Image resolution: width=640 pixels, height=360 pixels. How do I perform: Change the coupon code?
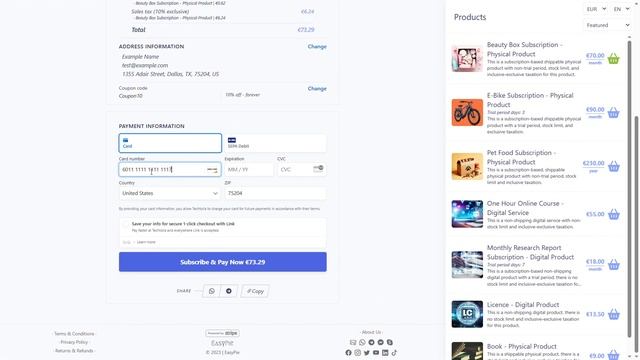(x=317, y=89)
